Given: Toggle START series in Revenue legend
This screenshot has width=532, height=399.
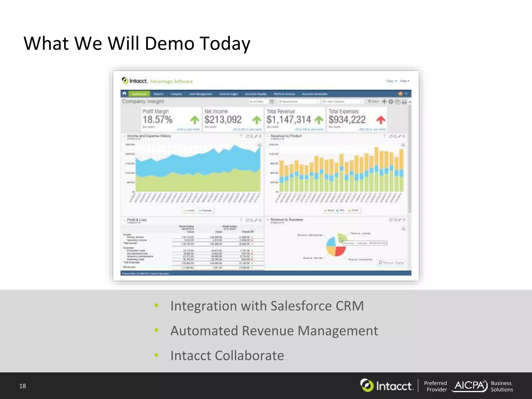Looking at the screenshot, I should click(353, 210).
